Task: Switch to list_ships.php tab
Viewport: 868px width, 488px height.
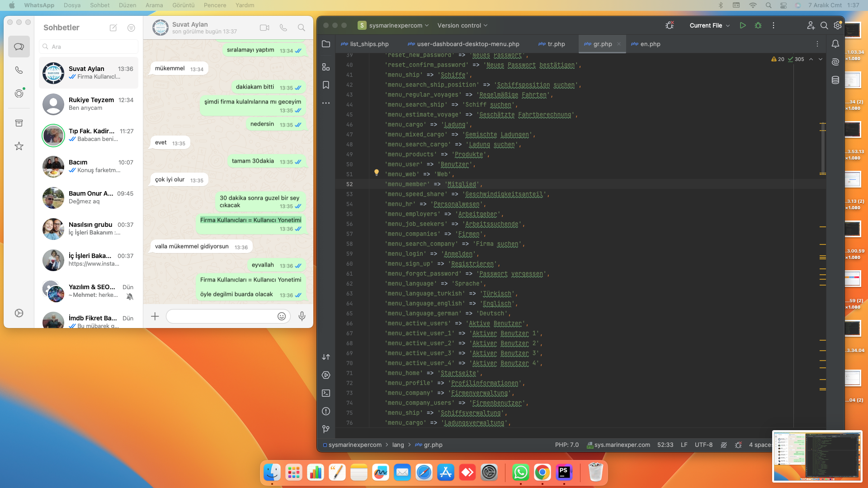Action: pos(365,44)
